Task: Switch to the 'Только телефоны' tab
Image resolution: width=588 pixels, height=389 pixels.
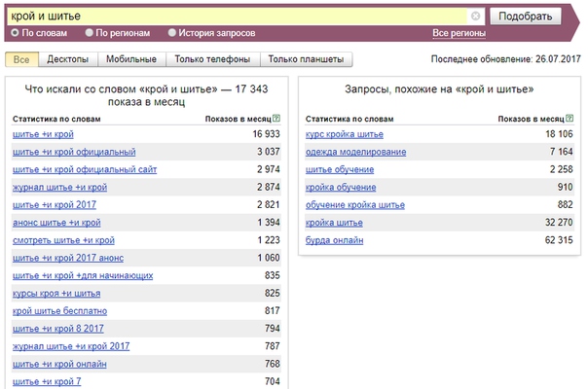Action: pos(212,59)
